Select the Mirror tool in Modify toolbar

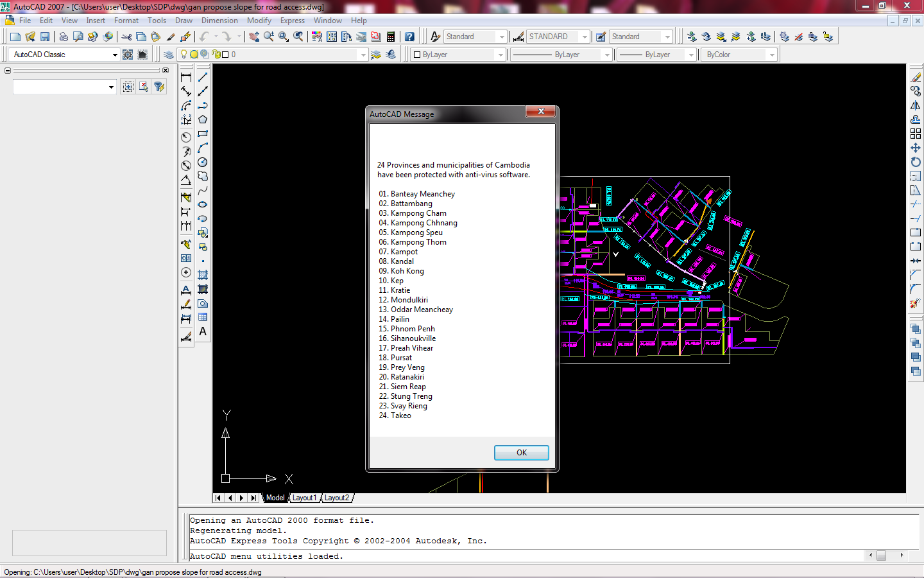pos(916,105)
